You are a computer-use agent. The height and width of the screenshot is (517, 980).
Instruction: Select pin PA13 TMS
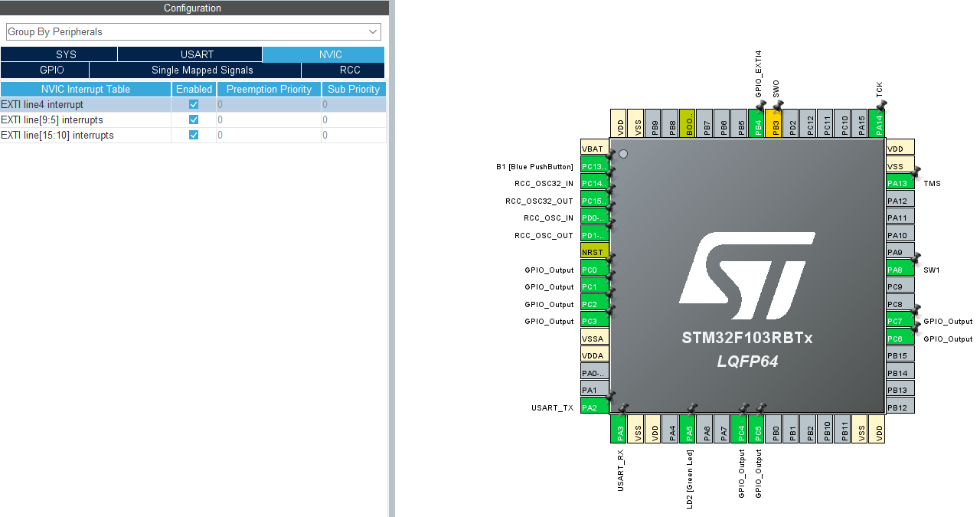900,183
